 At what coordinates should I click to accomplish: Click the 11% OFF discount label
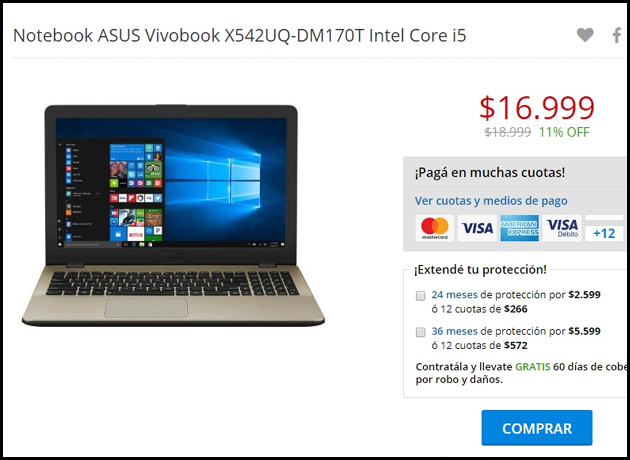[x=564, y=132]
